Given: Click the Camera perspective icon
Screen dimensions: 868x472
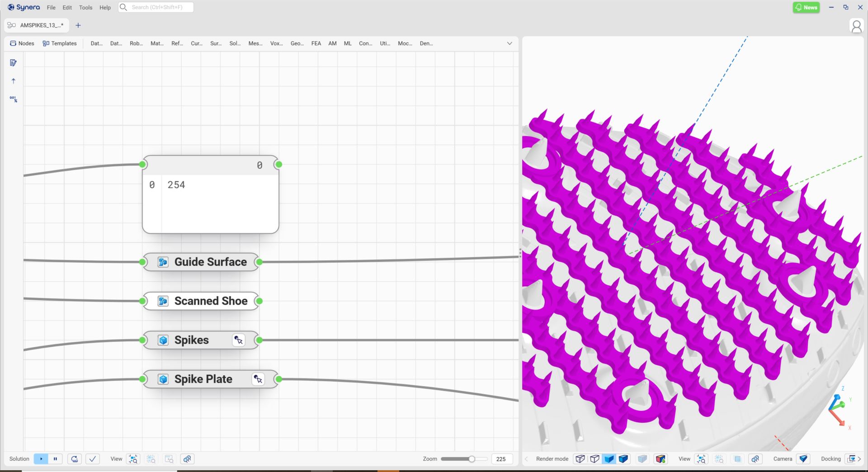Looking at the screenshot, I should point(803,459).
